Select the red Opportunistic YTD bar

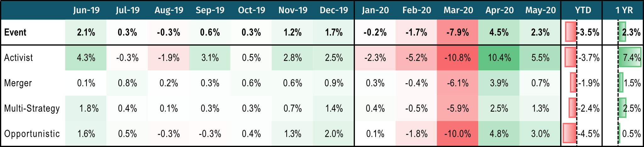(x=569, y=133)
